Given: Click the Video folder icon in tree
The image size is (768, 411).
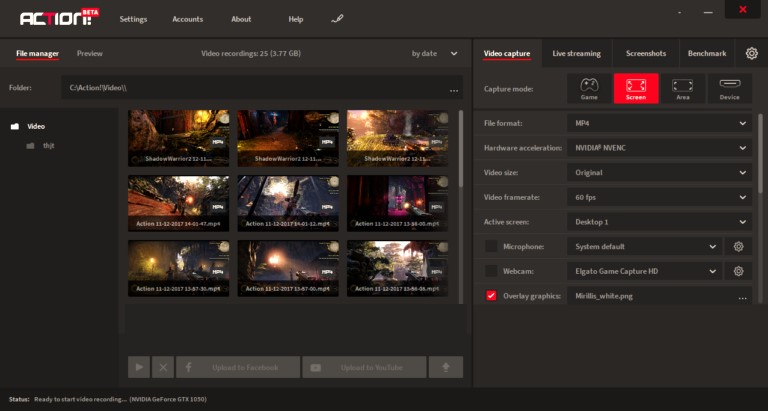Looking at the screenshot, I should pos(15,126).
